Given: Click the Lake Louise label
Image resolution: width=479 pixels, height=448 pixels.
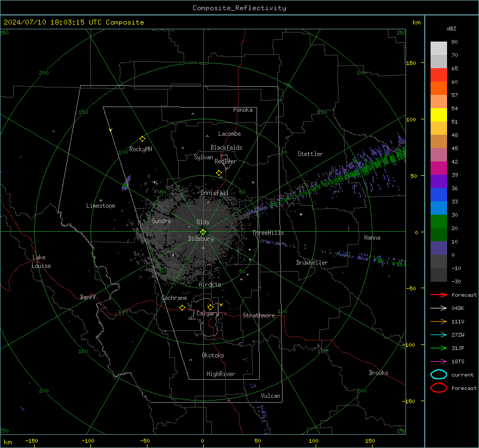Looking at the screenshot, I should pyautogui.click(x=41, y=262).
